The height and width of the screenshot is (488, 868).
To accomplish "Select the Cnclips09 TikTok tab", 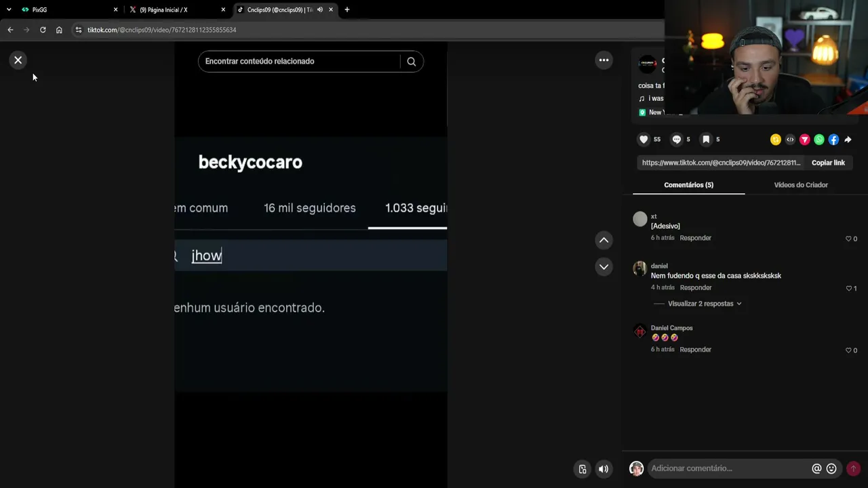I will pos(285,9).
